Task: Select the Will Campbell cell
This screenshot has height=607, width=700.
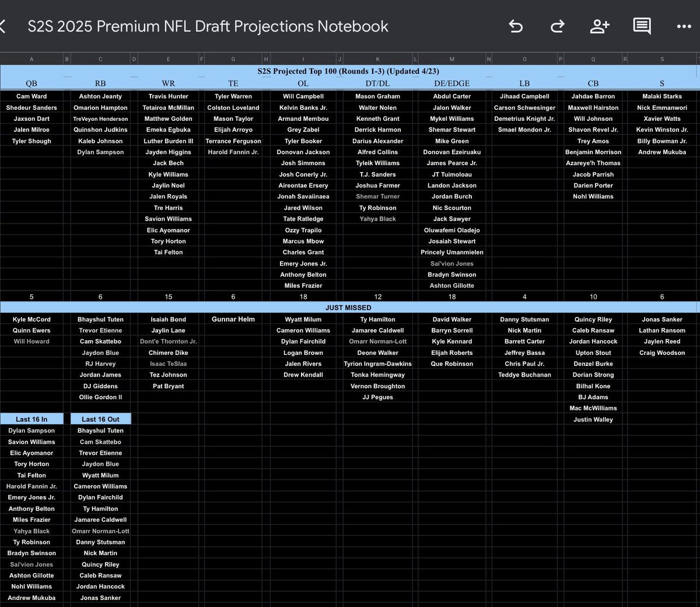Action: click(x=303, y=96)
